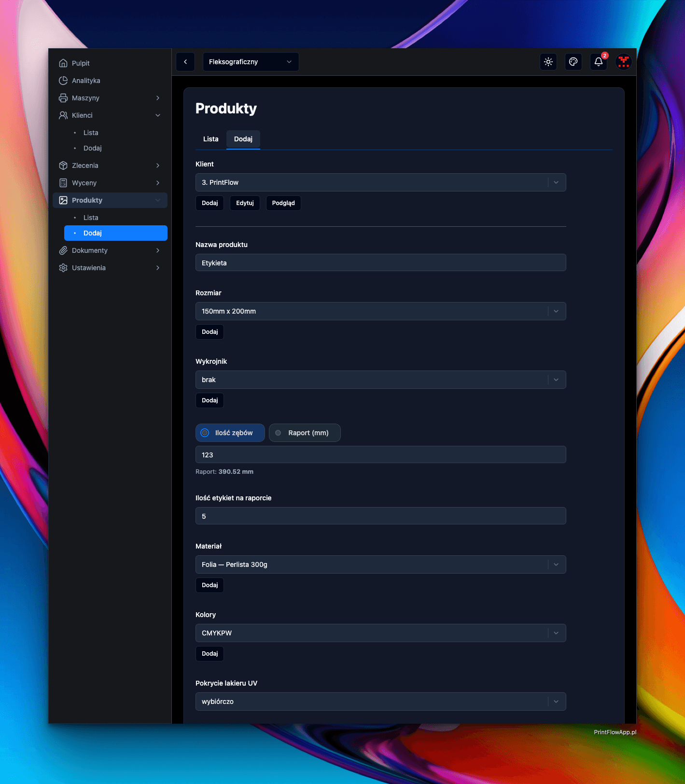Click the Nazwa produktu input field
Screen dimensions: 685x784
(x=380, y=263)
